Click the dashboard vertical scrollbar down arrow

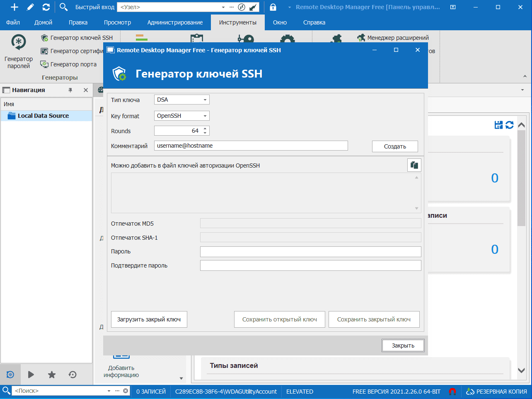click(522, 370)
